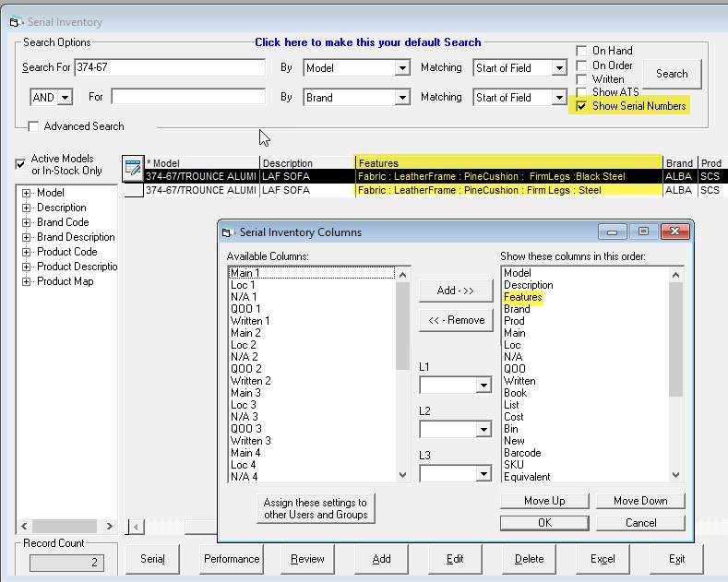Open the L1 dropdown
728x582 pixels.
(483, 386)
